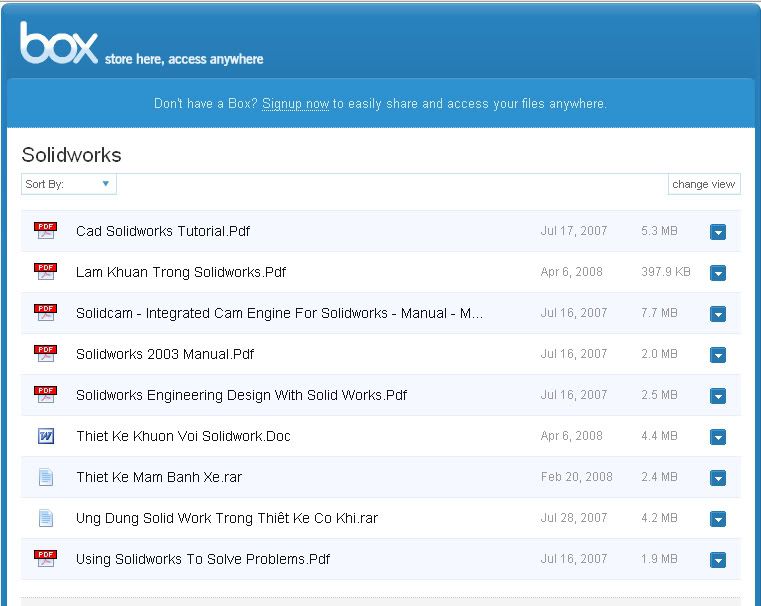Expand options for Thiet Ke Khuon Voi Solidwork.Doc
The width and height of the screenshot is (761, 606).
[x=718, y=437]
